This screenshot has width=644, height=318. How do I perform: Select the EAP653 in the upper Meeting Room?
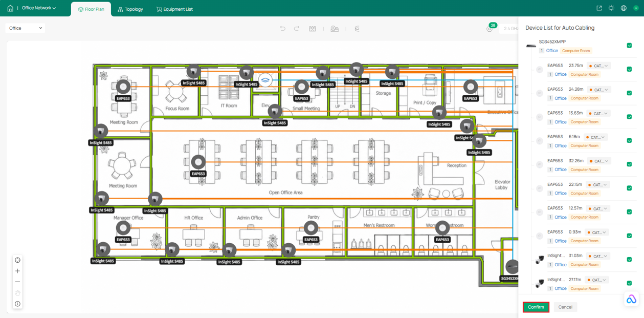tap(123, 87)
